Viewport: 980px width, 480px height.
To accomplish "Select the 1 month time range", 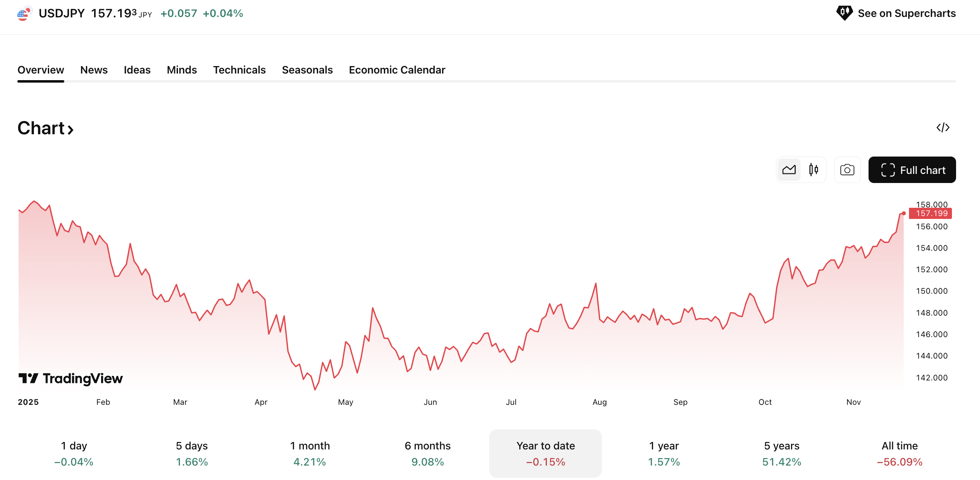I will 310,453.
